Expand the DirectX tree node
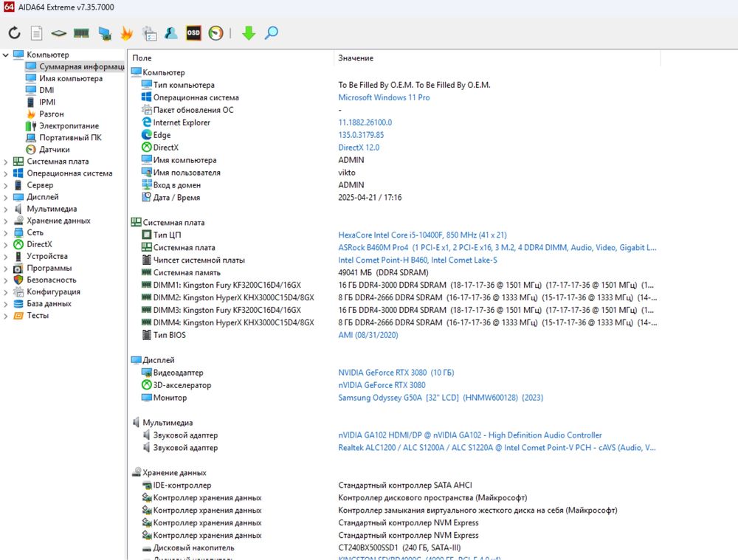This screenshot has height=560, width=738. [x=6, y=244]
